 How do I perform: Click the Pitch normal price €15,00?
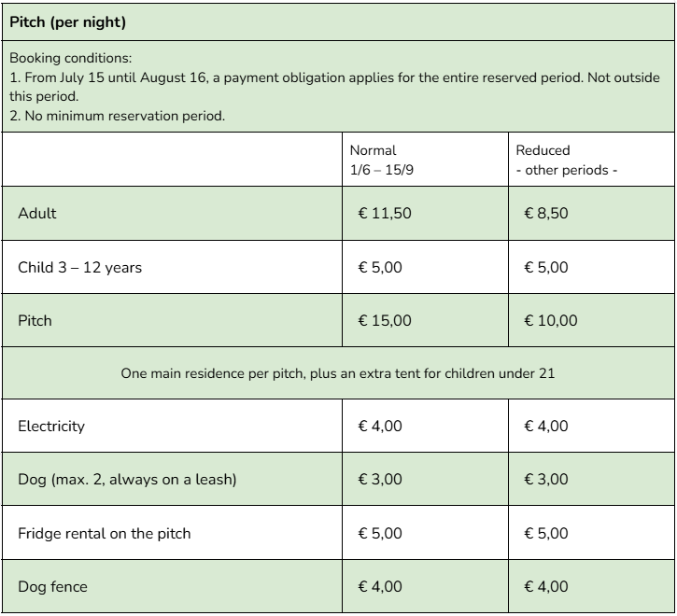(385, 320)
